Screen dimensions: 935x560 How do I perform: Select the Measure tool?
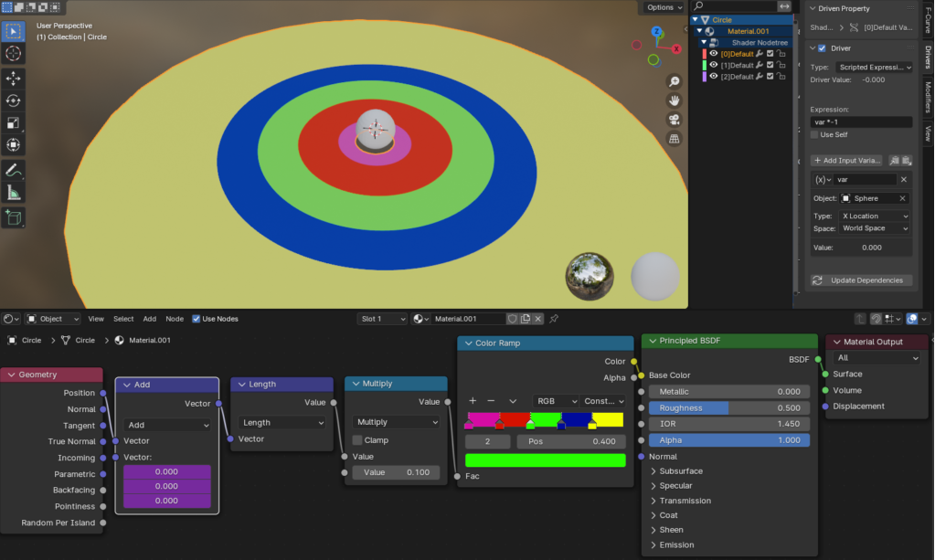click(14, 193)
